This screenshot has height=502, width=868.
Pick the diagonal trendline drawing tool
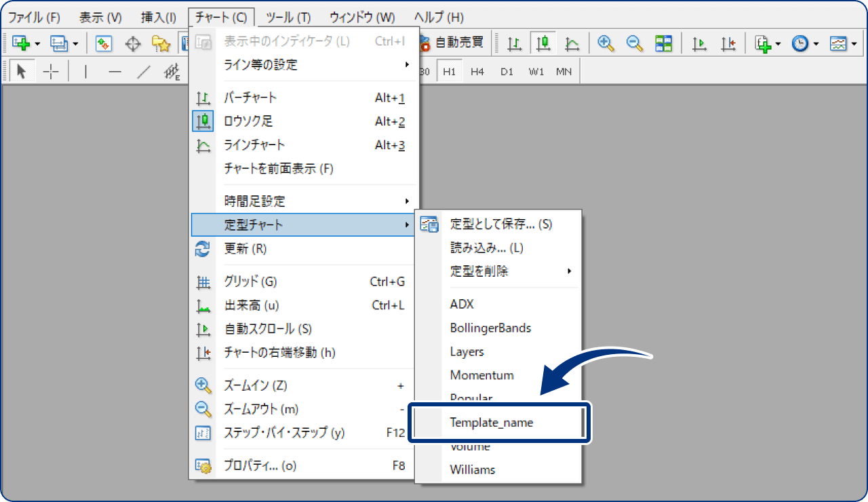143,72
